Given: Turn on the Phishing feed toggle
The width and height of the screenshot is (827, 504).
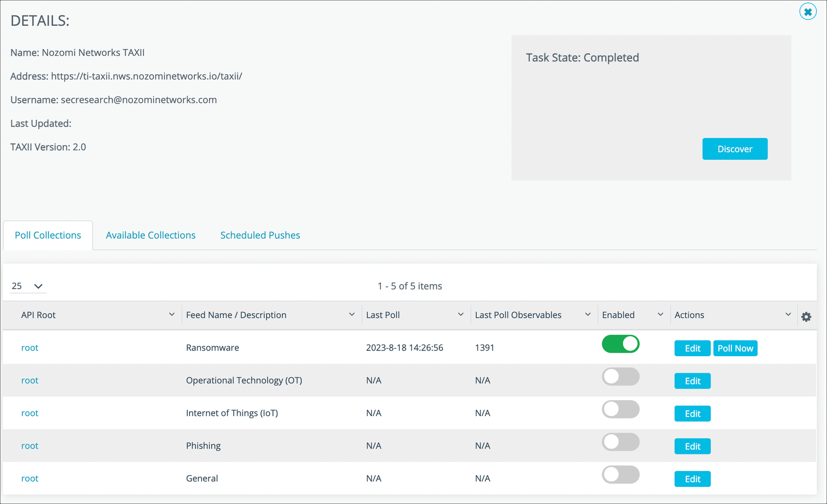Looking at the screenshot, I should click(621, 442).
